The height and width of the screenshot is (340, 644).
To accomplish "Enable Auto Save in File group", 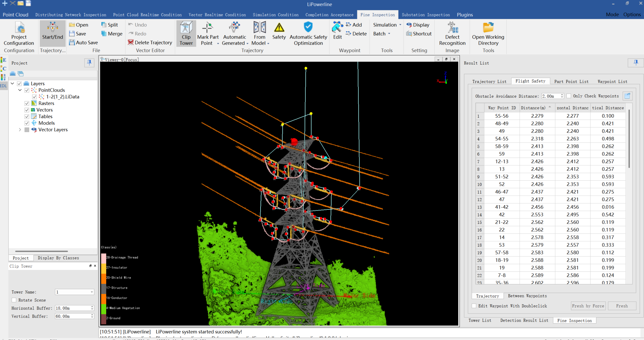I will pyautogui.click(x=83, y=42).
